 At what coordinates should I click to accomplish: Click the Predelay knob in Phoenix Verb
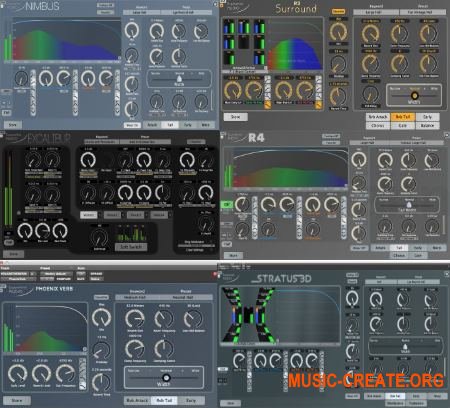(x=102, y=350)
